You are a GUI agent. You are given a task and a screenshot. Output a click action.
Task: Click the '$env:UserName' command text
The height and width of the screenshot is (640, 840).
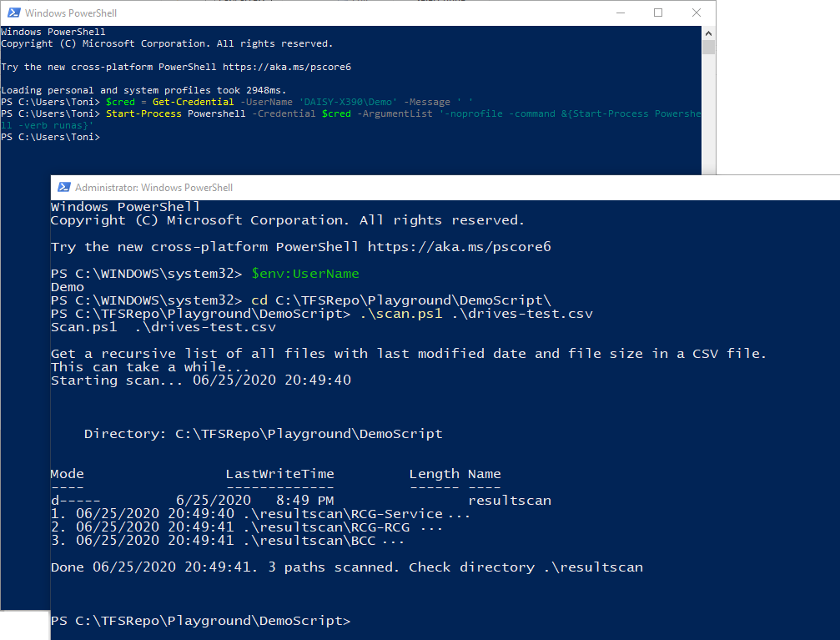[305, 274]
